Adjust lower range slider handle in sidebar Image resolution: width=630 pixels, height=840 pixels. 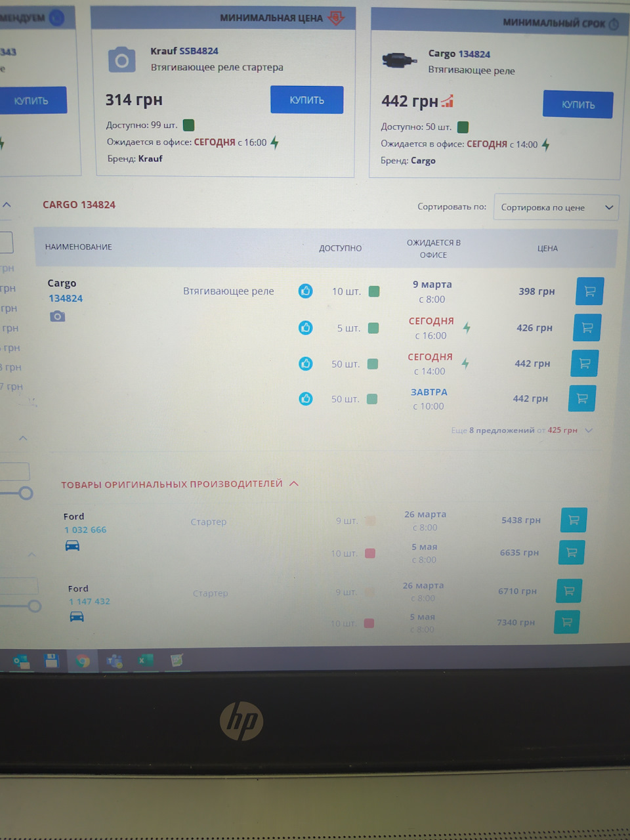tap(34, 606)
